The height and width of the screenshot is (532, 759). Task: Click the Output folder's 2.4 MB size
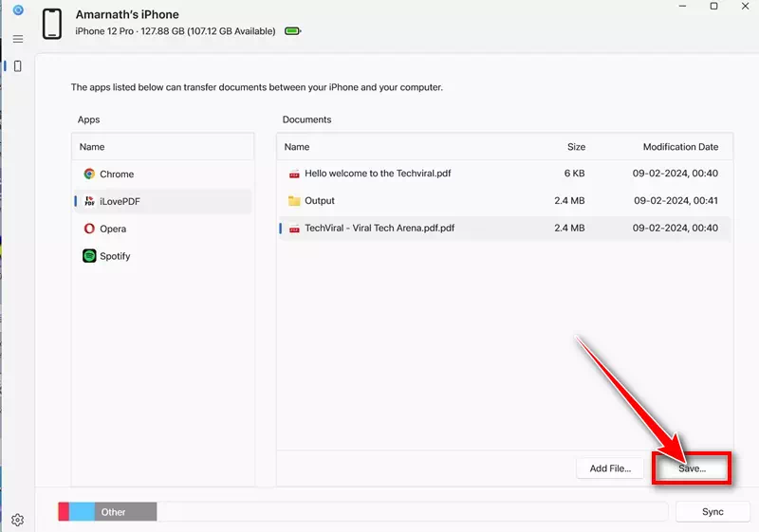[569, 201]
